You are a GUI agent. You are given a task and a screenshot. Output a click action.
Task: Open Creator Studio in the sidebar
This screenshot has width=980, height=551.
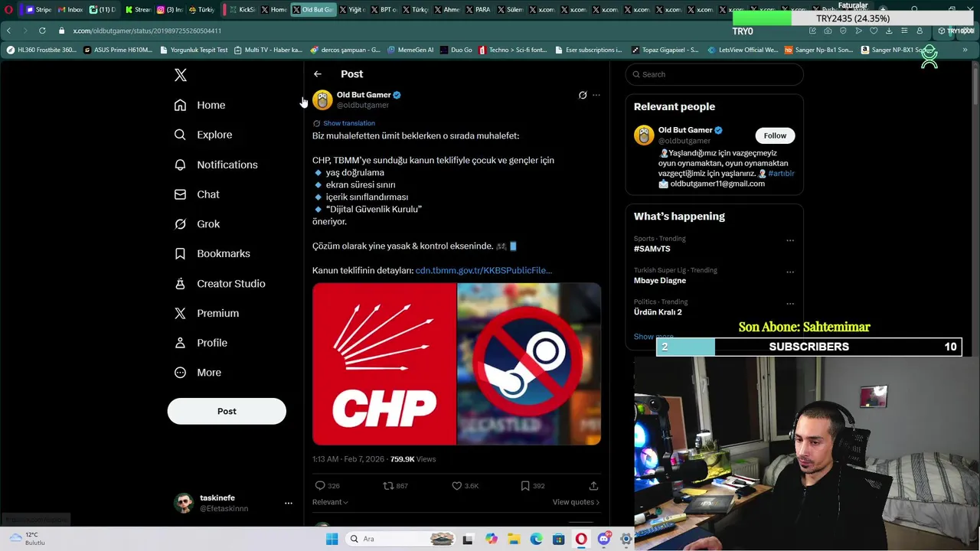coord(220,283)
